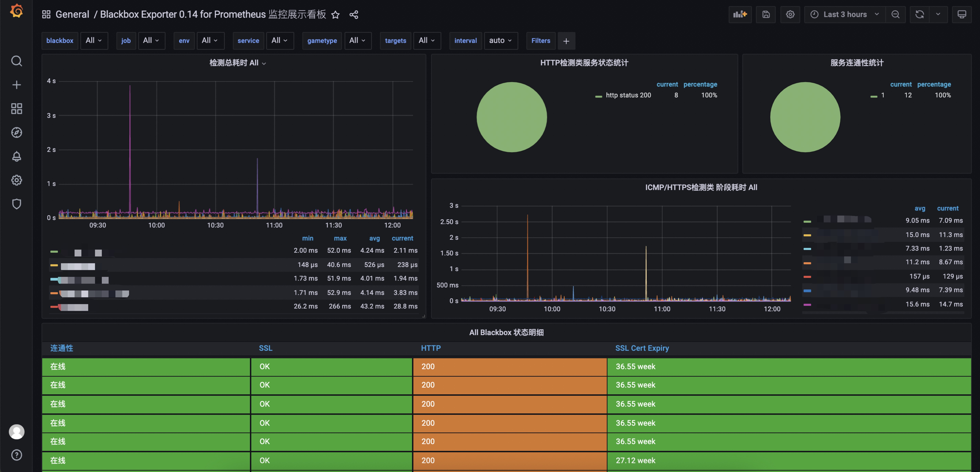Share the dashboard via share icon
The height and width of the screenshot is (472, 980).
click(354, 14)
